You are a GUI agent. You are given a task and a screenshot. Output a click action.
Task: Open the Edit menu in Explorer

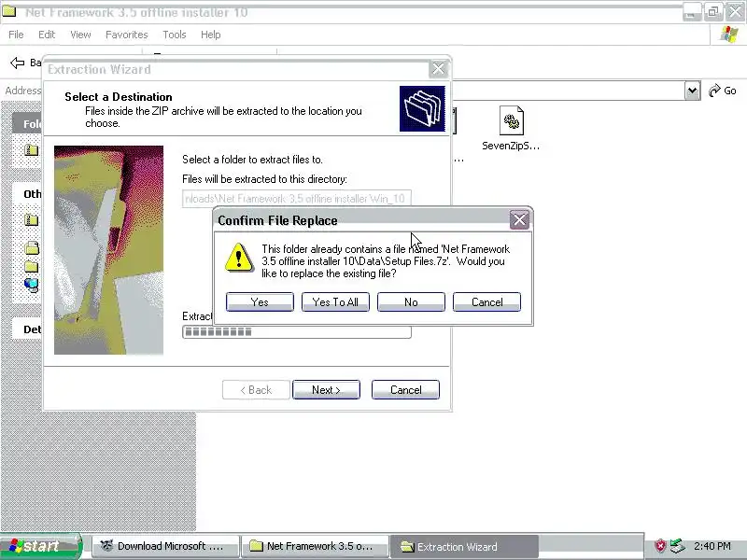tap(47, 35)
